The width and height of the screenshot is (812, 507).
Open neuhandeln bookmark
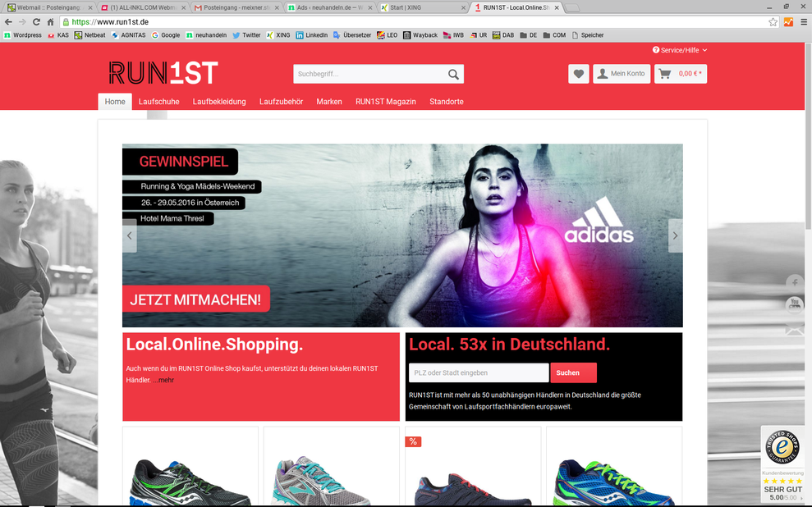click(x=206, y=35)
